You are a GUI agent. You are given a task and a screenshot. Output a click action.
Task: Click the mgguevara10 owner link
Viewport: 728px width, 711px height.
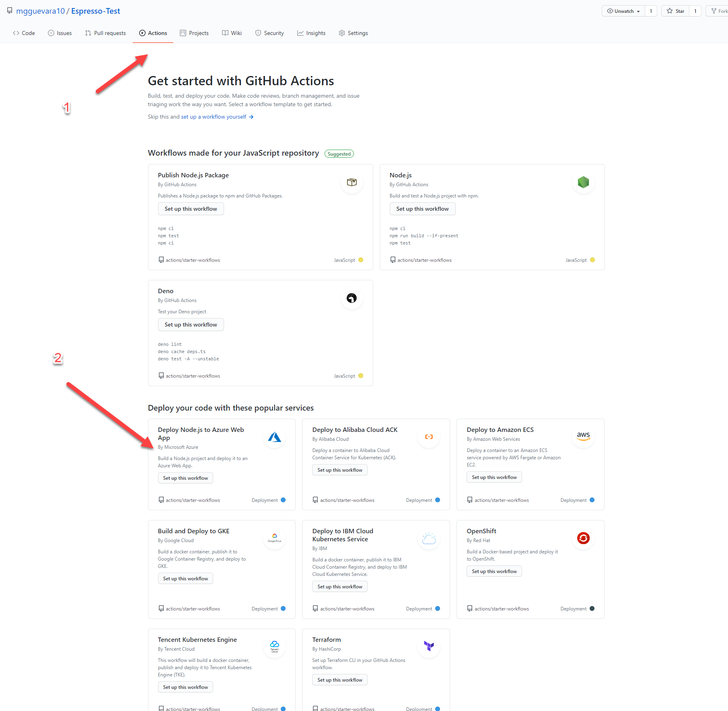point(40,11)
